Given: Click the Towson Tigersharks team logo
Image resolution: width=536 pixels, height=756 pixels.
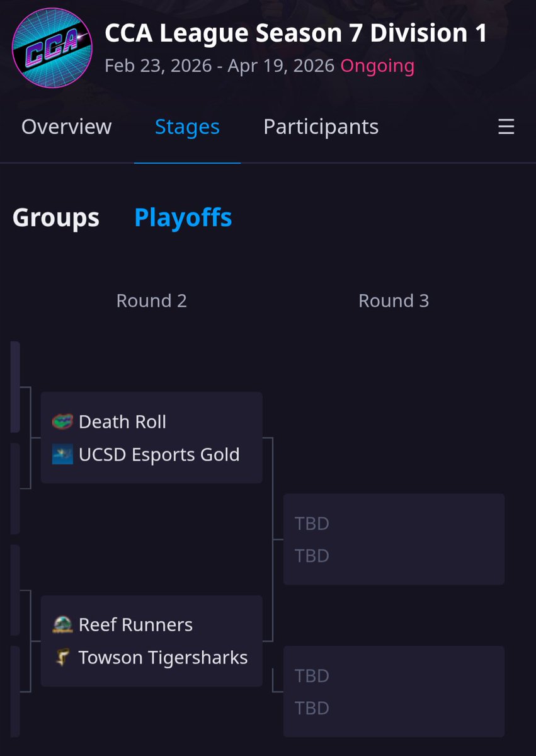Looking at the screenshot, I should pyautogui.click(x=62, y=657).
